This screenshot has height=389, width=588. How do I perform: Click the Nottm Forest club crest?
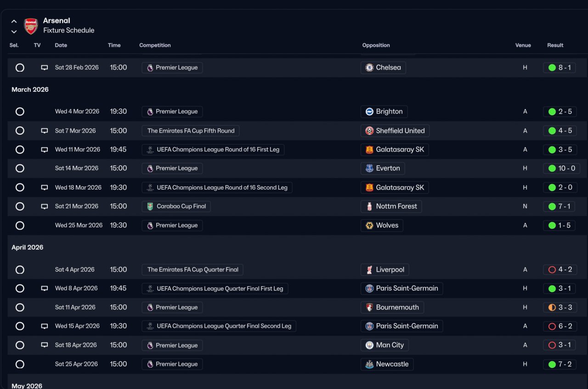(x=369, y=206)
